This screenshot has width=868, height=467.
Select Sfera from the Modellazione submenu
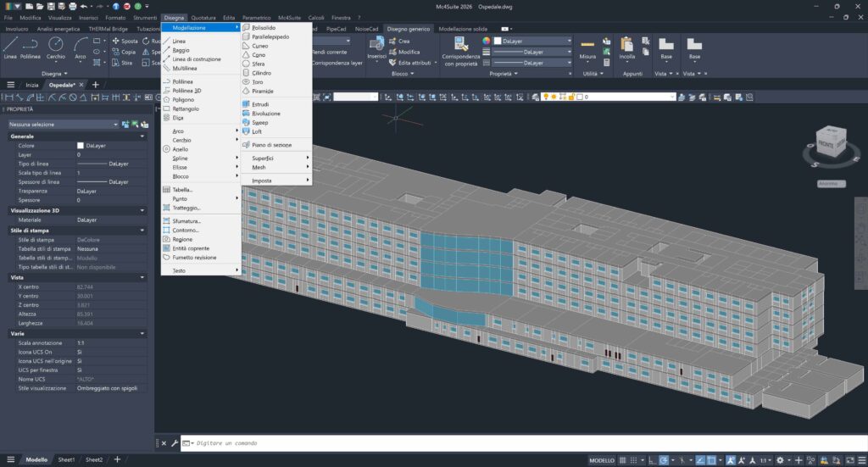click(258, 64)
